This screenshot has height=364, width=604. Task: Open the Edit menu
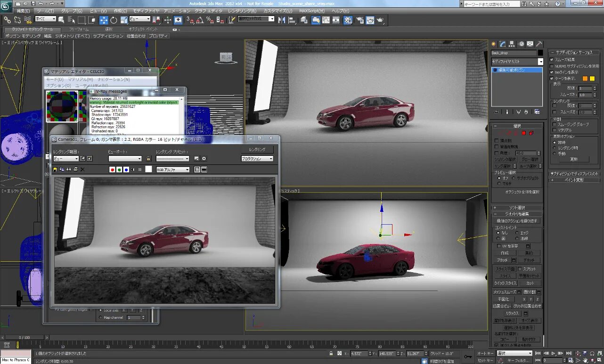pyautogui.click(x=23, y=11)
